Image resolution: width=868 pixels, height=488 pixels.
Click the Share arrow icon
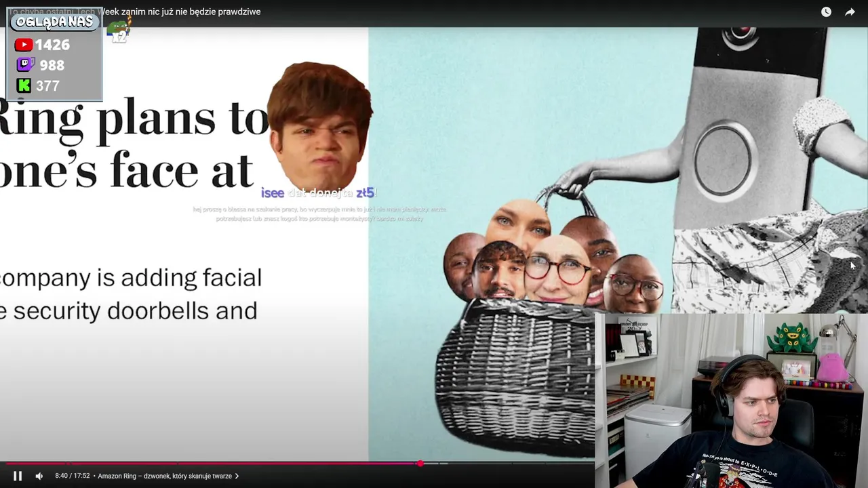(850, 12)
